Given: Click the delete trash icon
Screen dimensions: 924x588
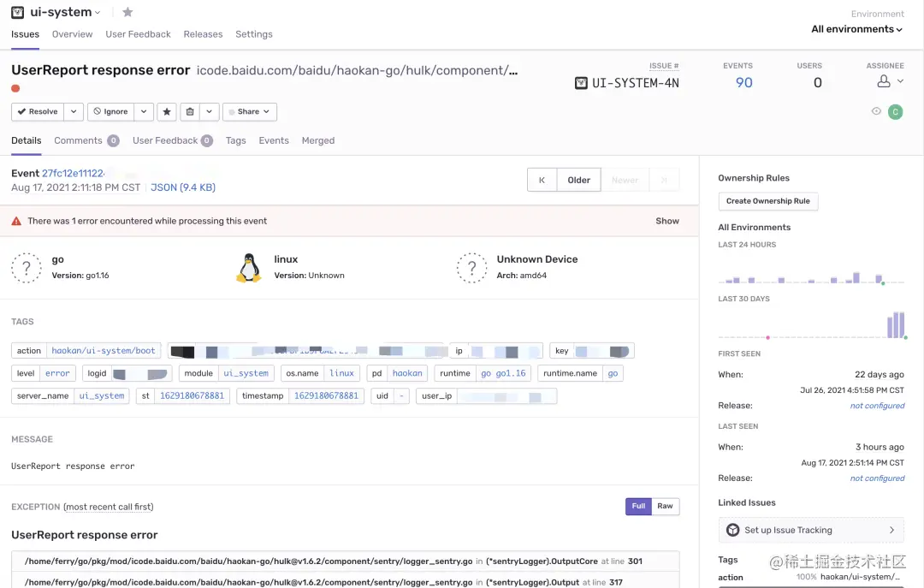Looking at the screenshot, I should pos(190,111).
